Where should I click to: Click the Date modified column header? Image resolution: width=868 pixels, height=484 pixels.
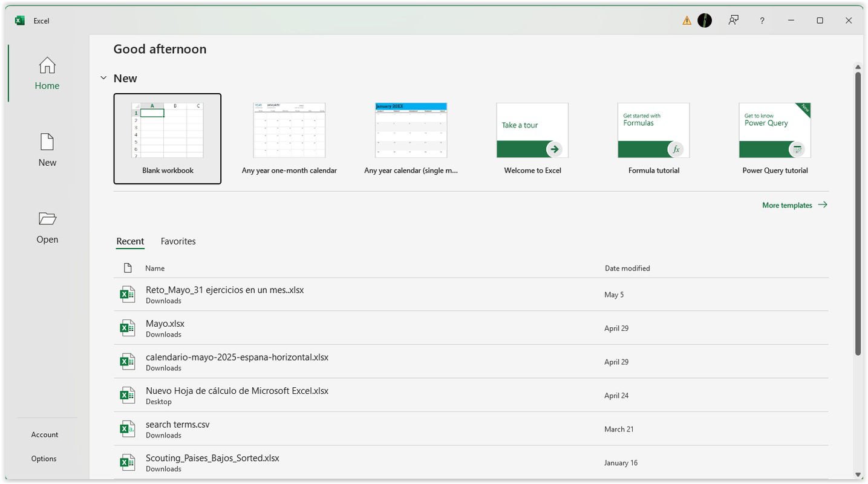tap(627, 268)
